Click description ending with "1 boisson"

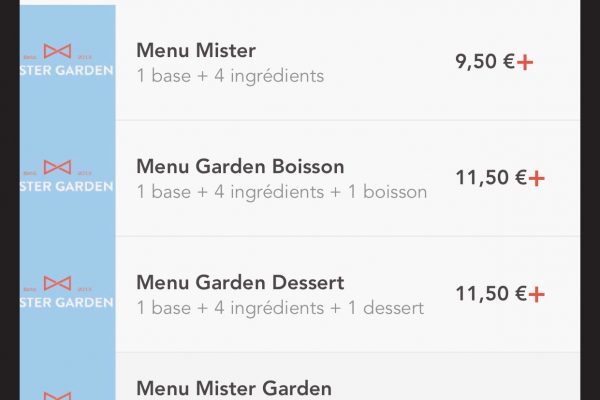pyautogui.click(x=282, y=192)
